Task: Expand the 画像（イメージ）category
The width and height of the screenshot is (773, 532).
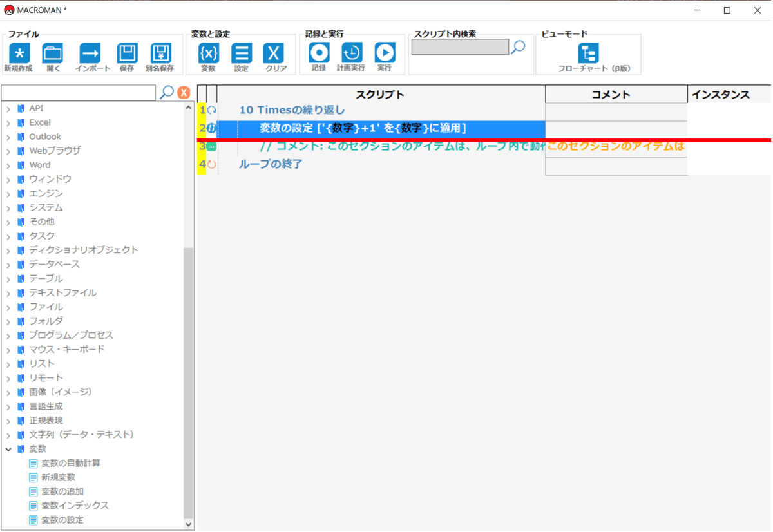Action: (x=8, y=392)
